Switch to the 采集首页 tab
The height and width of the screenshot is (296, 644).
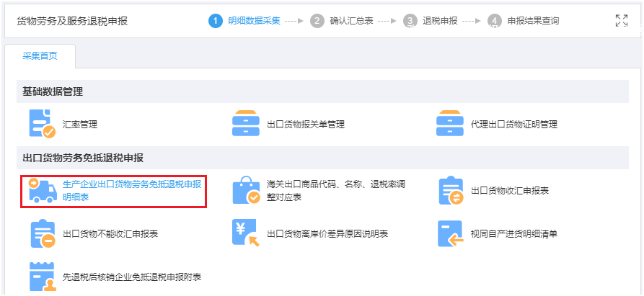[x=40, y=56]
